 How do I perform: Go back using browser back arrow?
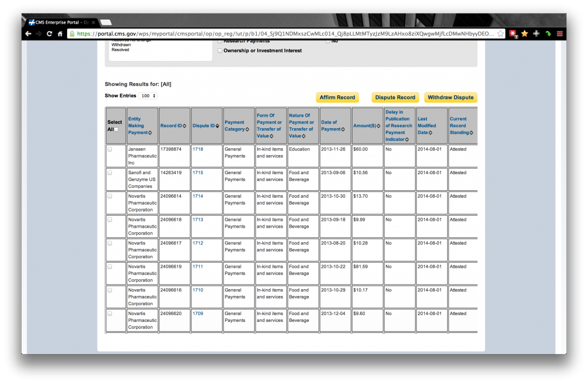tap(29, 34)
